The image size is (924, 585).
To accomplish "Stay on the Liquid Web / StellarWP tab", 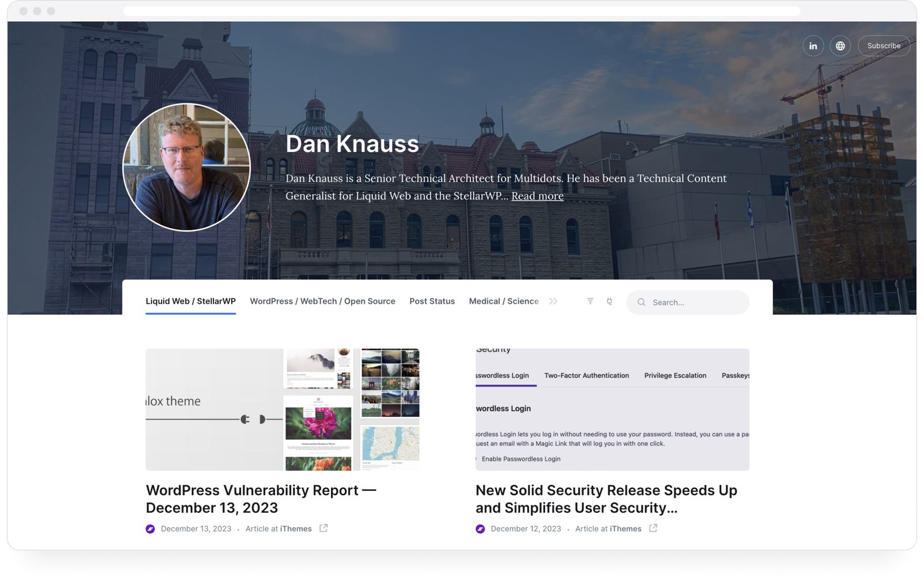I will 191,301.
